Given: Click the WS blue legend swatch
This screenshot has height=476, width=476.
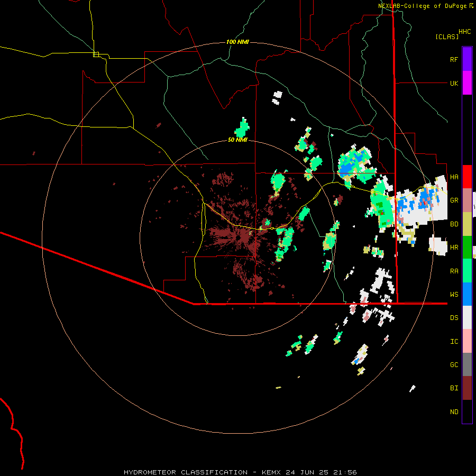Looking at the screenshot, I should coord(467,294).
